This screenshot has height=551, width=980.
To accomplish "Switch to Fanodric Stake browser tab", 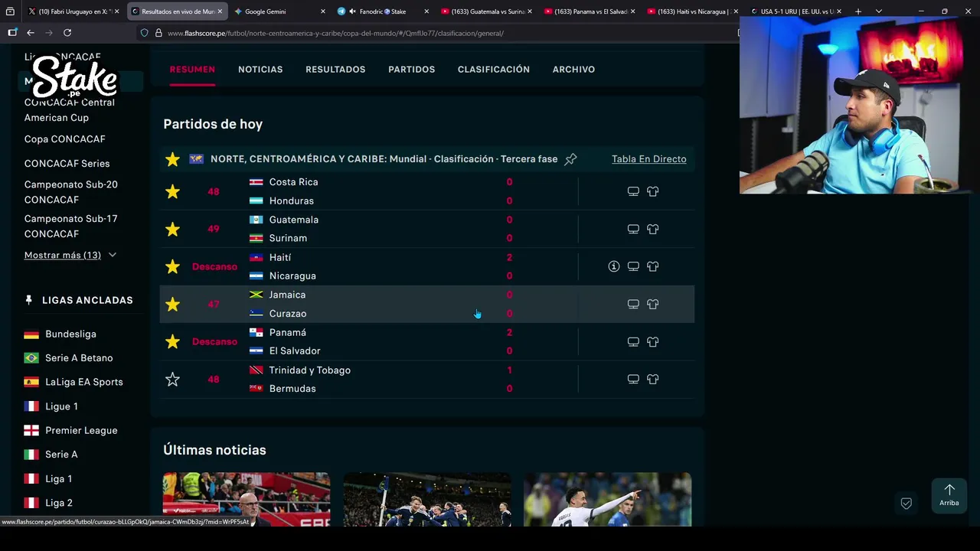I will (383, 11).
